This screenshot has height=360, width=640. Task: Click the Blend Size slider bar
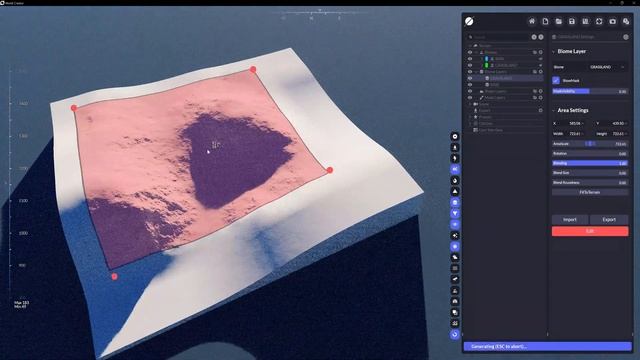click(590, 173)
